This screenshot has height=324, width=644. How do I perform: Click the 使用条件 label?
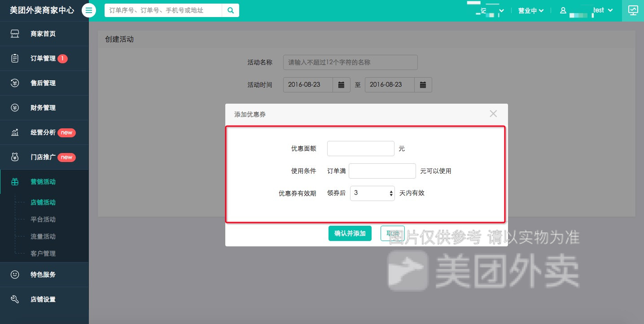(304, 171)
